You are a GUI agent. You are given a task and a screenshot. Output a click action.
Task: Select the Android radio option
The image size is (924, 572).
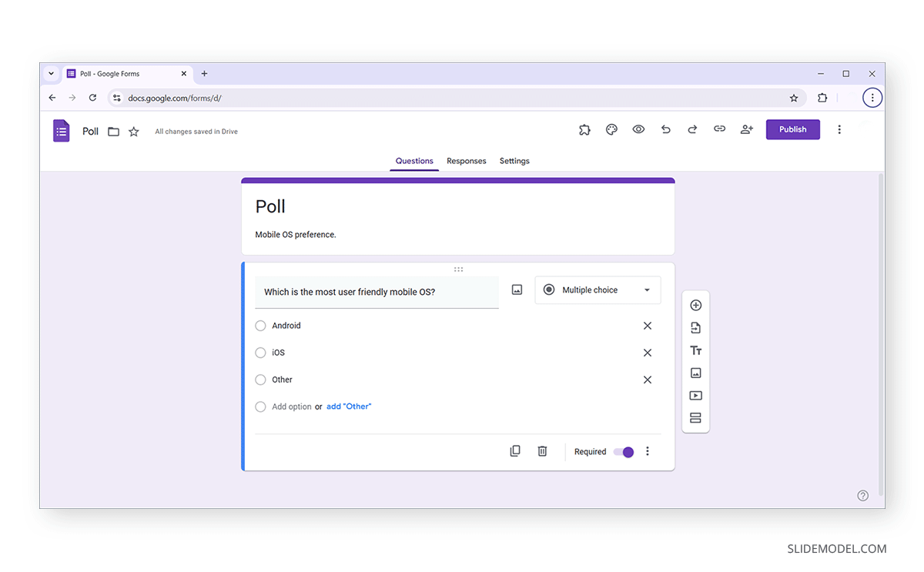click(x=260, y=326)
